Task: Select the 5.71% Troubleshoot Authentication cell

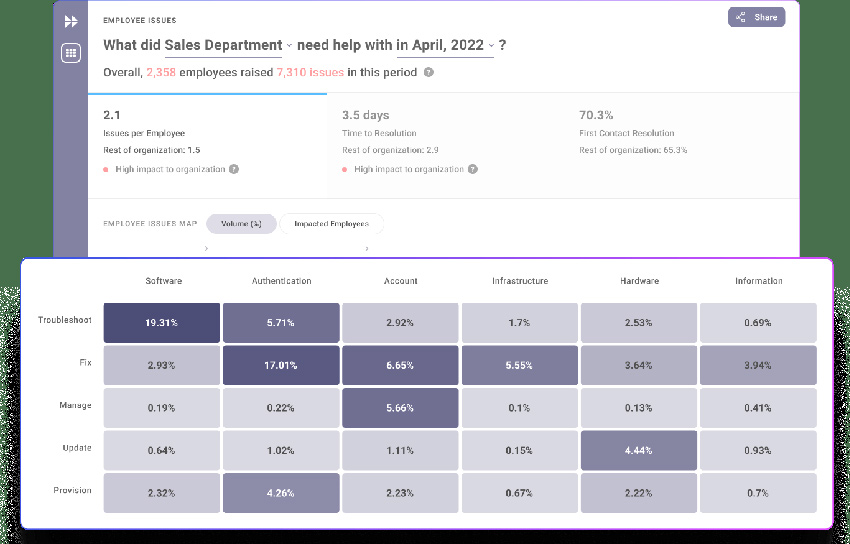Action: point(281,323)
